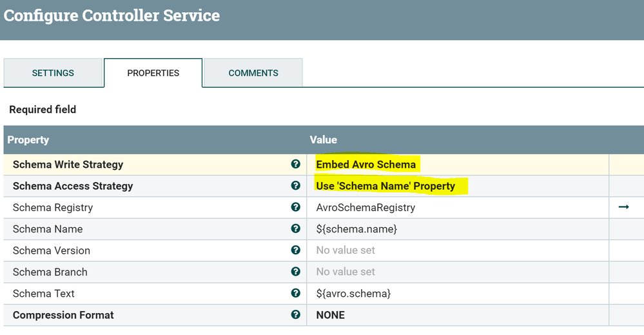Image resolution: width=644 pixels, height=335 pixels.
Task: Open AvroSchemaRegistry value selection
Action: [x=366, y=207]
